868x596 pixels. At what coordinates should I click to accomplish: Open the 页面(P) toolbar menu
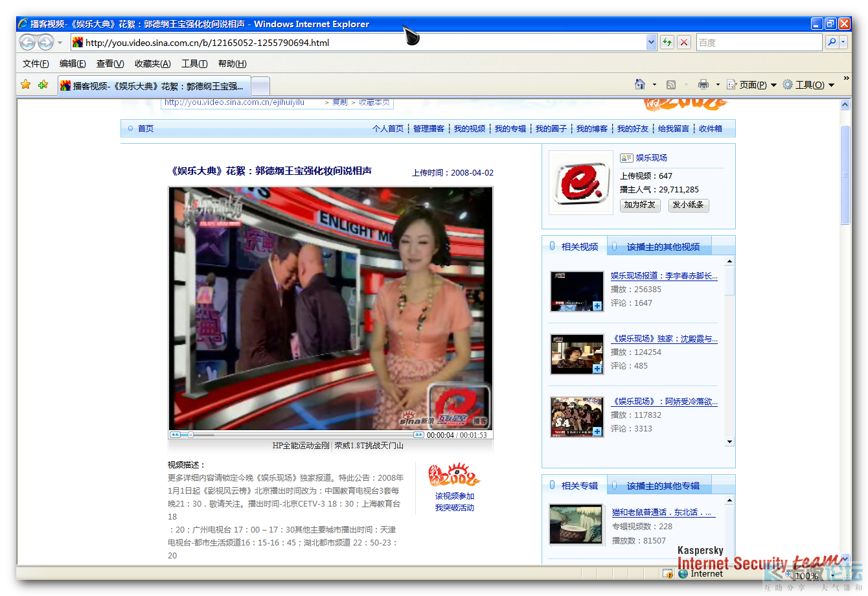[751, 85]
